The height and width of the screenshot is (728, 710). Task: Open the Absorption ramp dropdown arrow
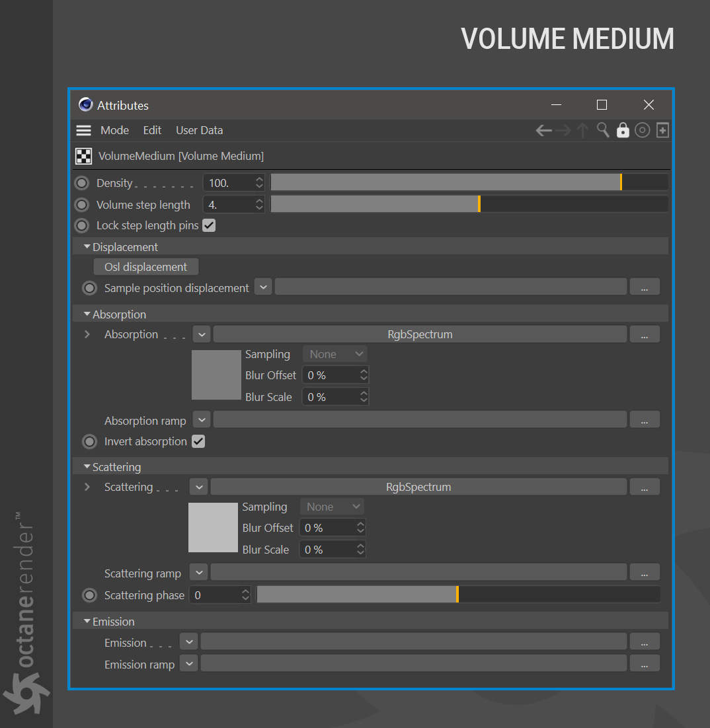pos(202,420)
